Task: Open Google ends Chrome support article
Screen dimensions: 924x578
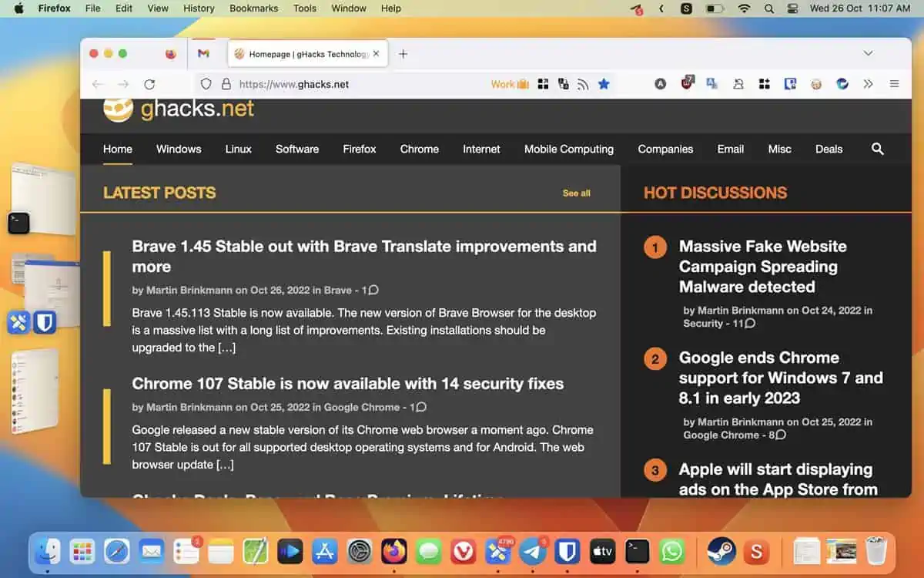Action: pos(781,378)
